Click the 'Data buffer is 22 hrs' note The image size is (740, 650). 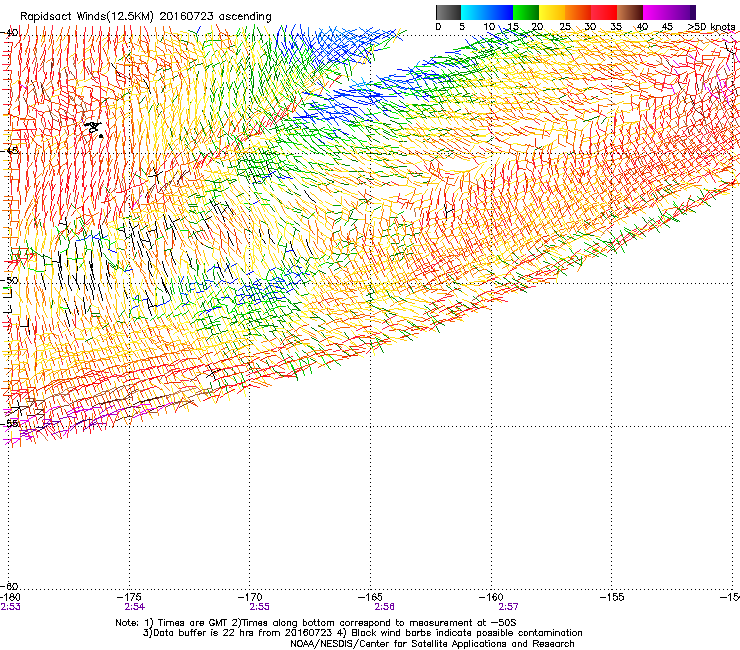coord(362,633)
